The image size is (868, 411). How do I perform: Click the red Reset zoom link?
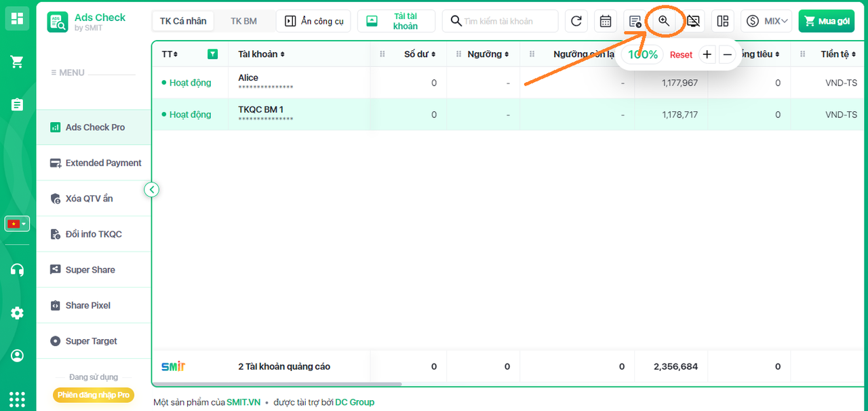tap(681, 55)
